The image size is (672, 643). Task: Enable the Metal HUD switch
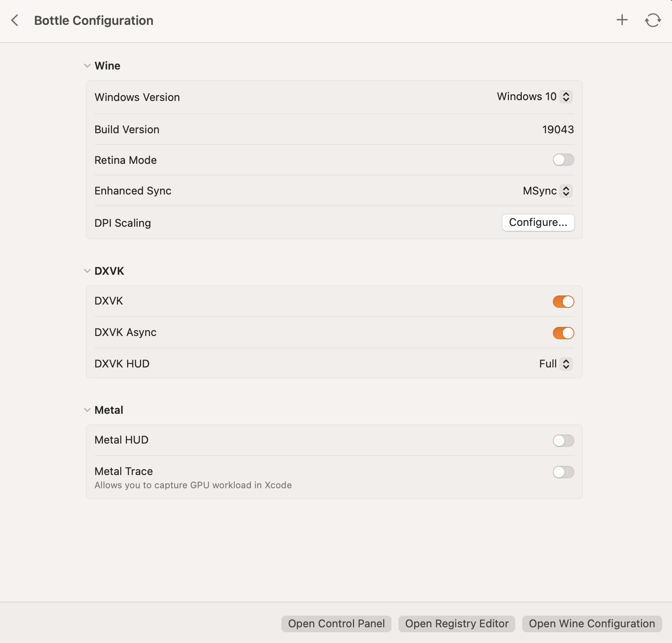[563, 441]
